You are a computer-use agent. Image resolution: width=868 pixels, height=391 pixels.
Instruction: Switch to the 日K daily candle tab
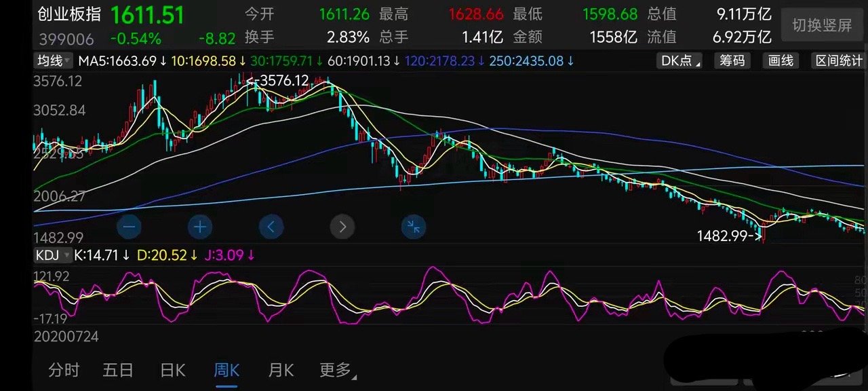[x=171, y=370]
